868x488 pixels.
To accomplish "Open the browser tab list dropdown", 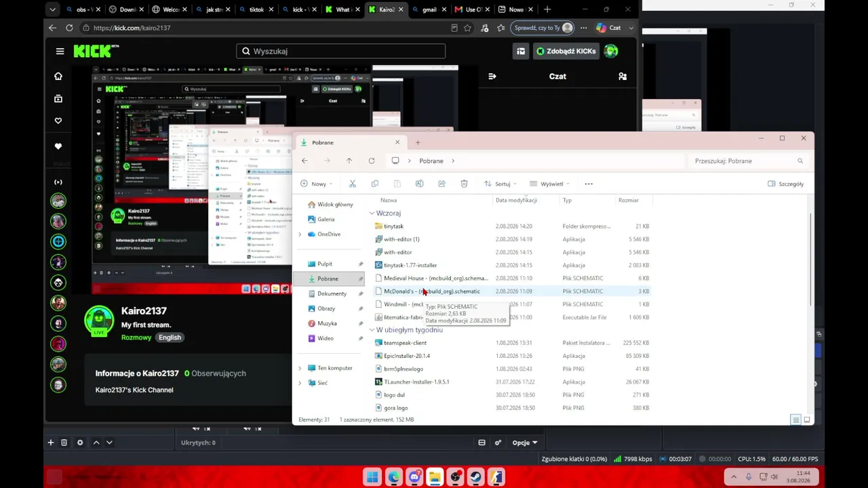I will [x=53, y=9].
